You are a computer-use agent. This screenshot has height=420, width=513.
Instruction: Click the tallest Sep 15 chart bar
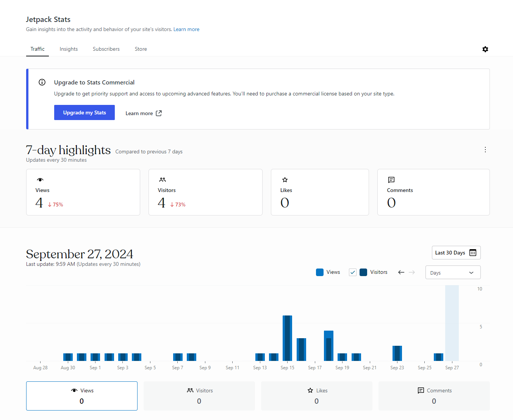287,338
